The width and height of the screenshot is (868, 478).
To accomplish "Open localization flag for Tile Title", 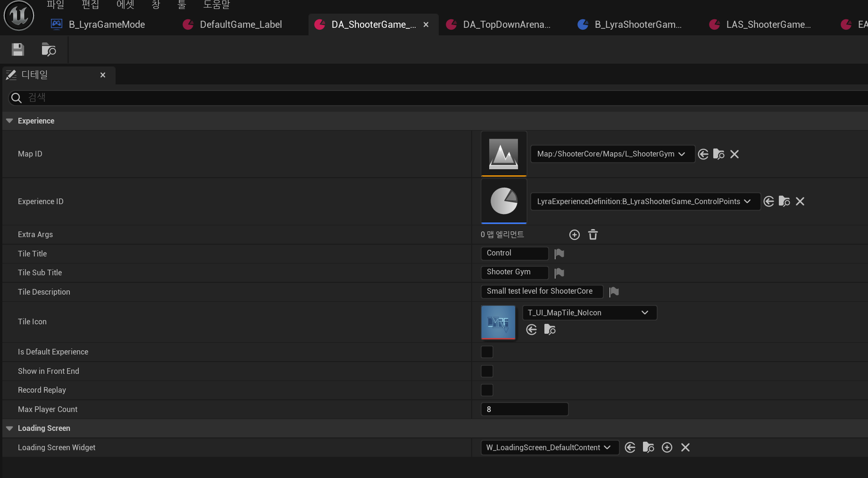I will point(559,254).
